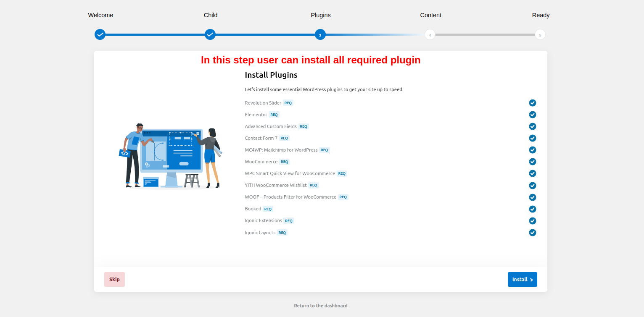Follow the Return to the dashboard link
Screen dimensions: 644x317
tap(321, 306)
